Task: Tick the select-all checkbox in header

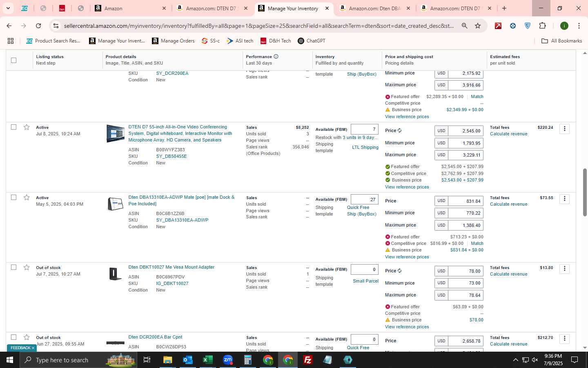Action: tap(13, 60)
